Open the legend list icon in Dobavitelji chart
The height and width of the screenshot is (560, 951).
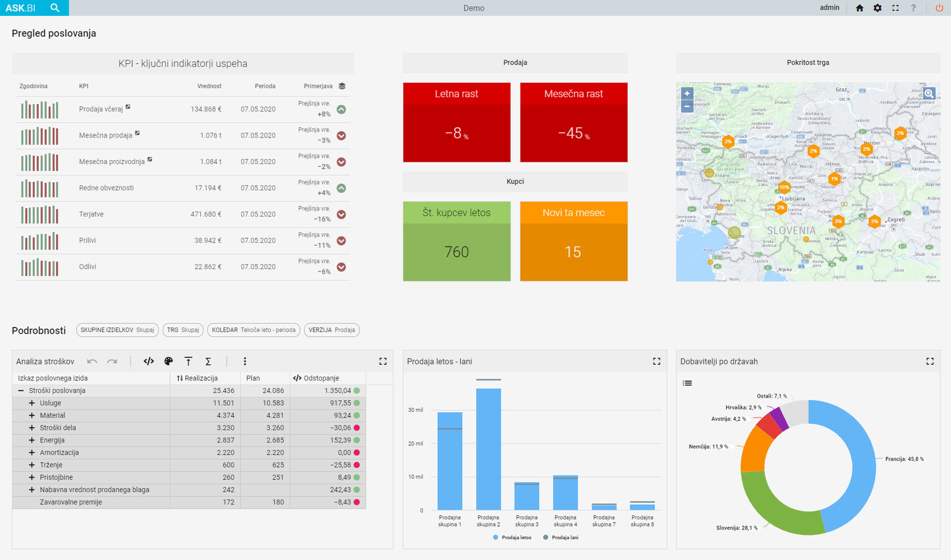(687, 383)
